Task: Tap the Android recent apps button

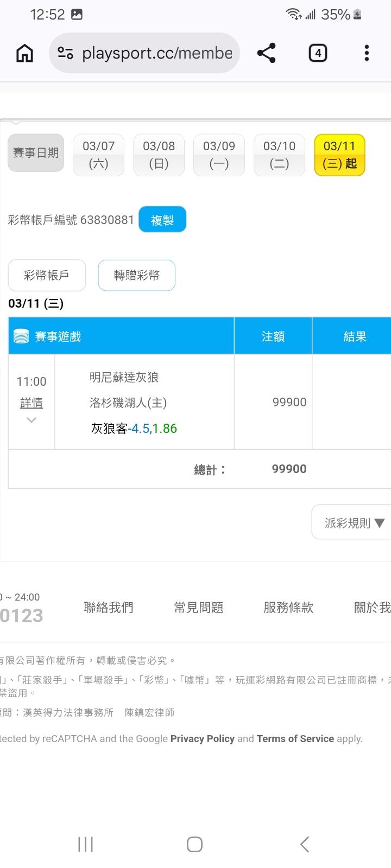Action: [x=85, y=844]
